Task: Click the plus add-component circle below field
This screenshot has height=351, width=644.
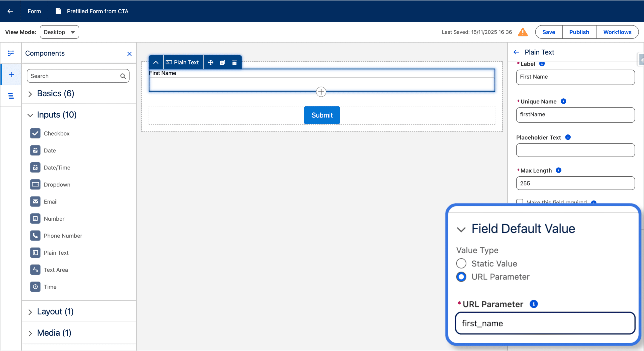Action: tap(321, 92)
